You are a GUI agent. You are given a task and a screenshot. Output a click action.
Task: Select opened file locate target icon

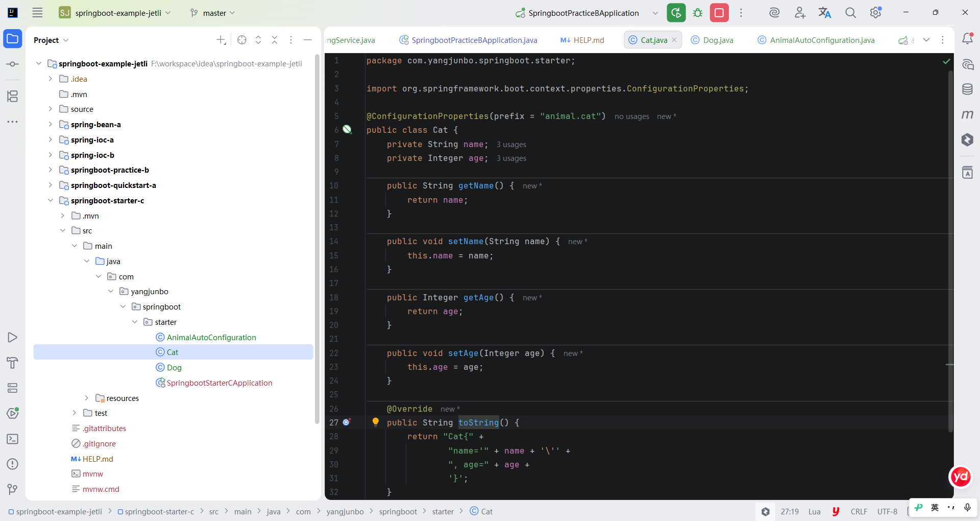[x=242, y=40]
